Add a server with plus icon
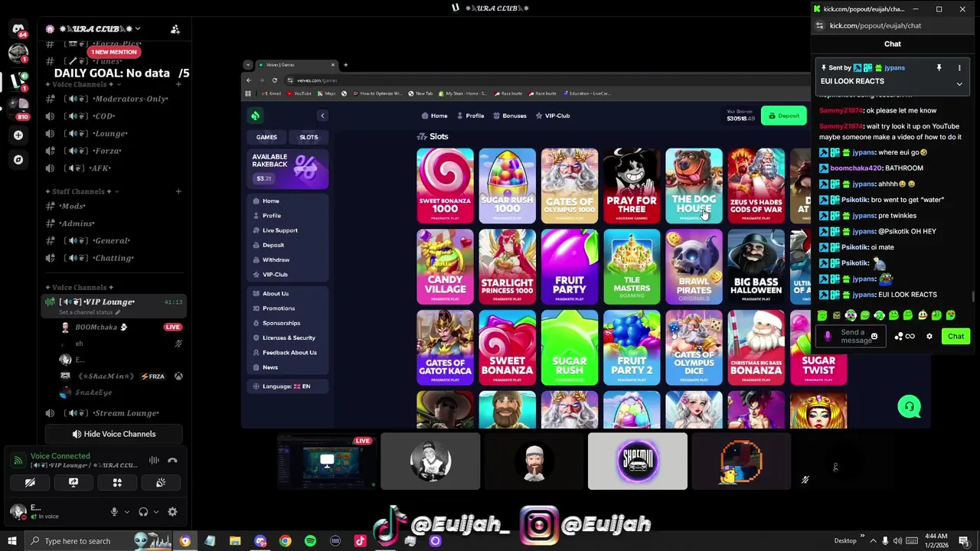Image resolution: width=980 pixels, height=551 pixels. [x=18, y=135]
